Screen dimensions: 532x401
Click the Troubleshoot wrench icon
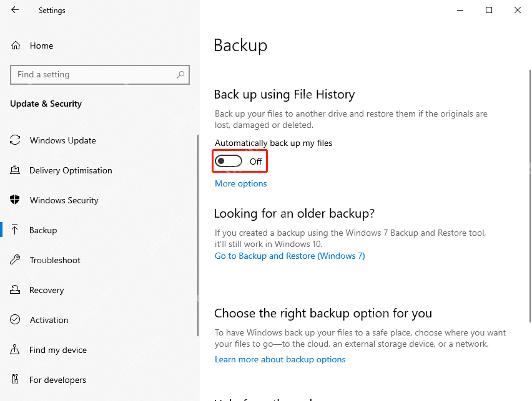coord(15,259)
